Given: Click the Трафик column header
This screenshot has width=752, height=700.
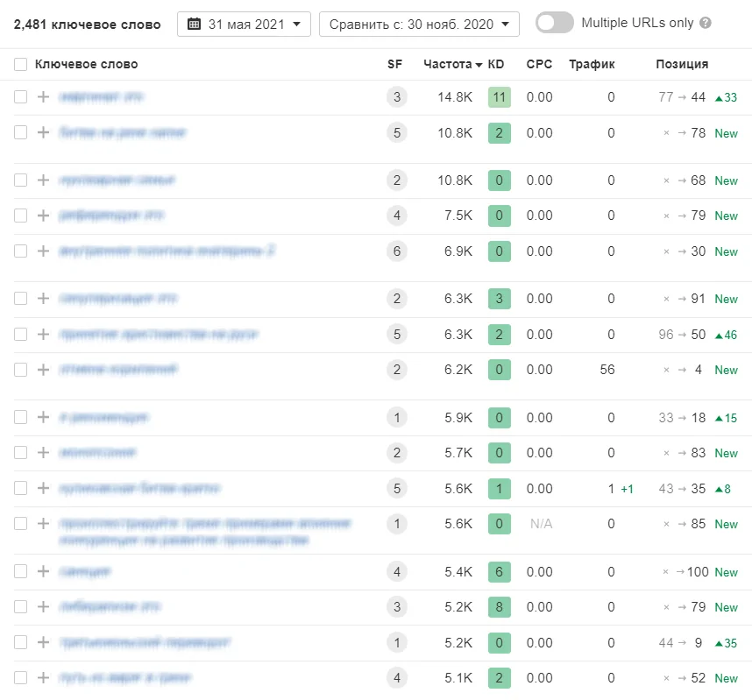Looking at the screenshot, I should pos(592,64).
